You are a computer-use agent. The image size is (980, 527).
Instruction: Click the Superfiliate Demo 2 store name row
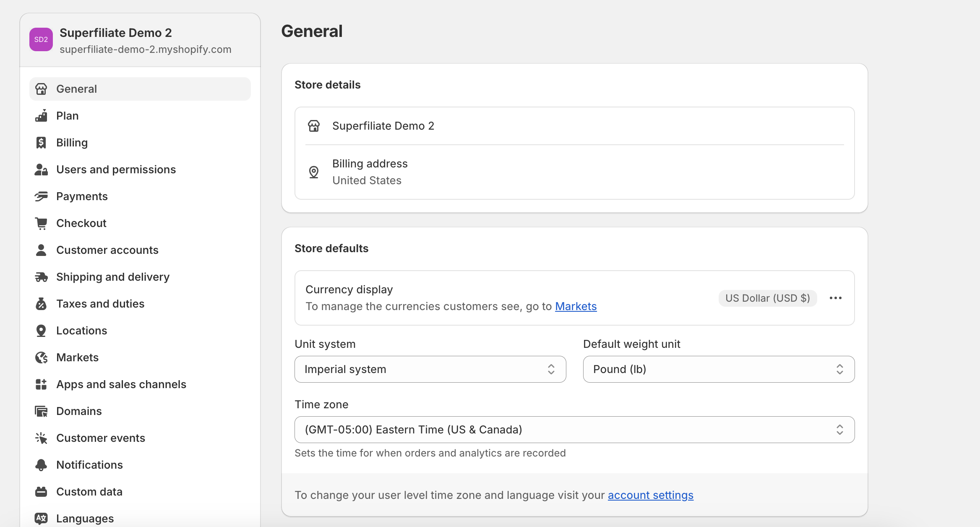[x=575, y=126]
